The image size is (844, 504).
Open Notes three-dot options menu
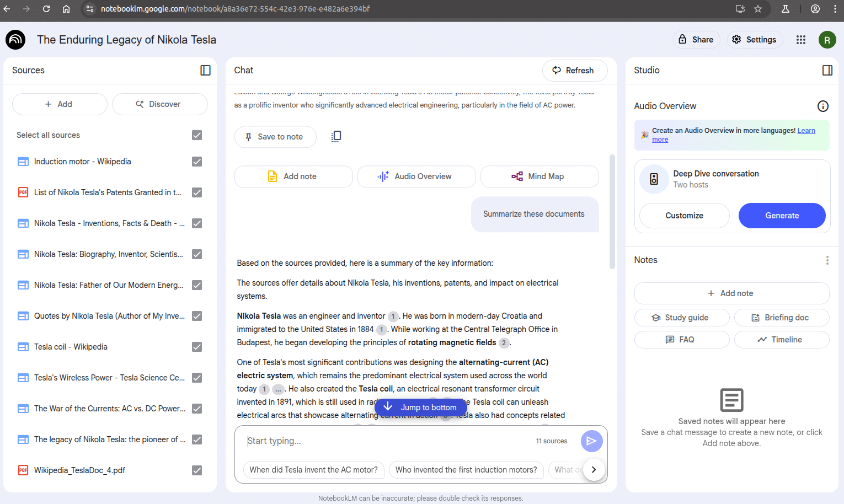pos(827,260)
